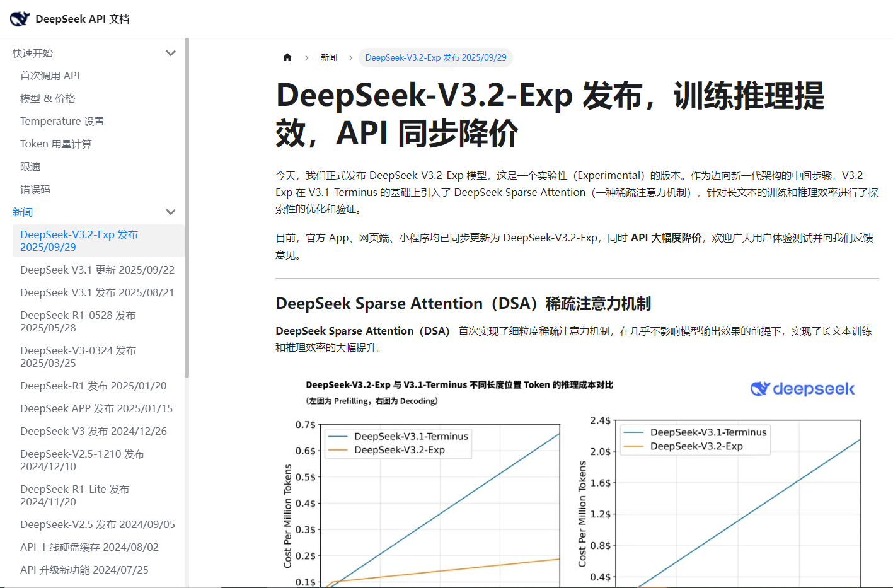This screenshot has width=893, height=588.
Task: Click the deepseek logo in chart image
Action: (x=802, y=389)
